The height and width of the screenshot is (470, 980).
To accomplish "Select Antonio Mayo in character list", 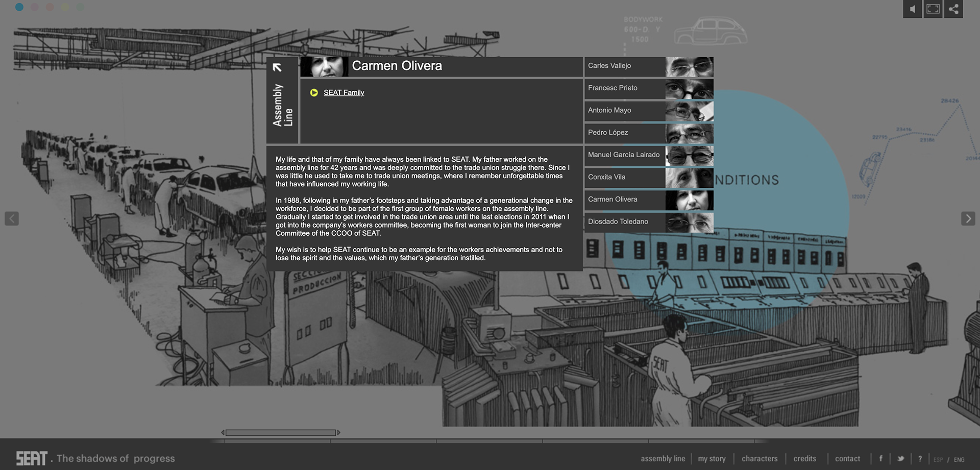I will 649,111.
